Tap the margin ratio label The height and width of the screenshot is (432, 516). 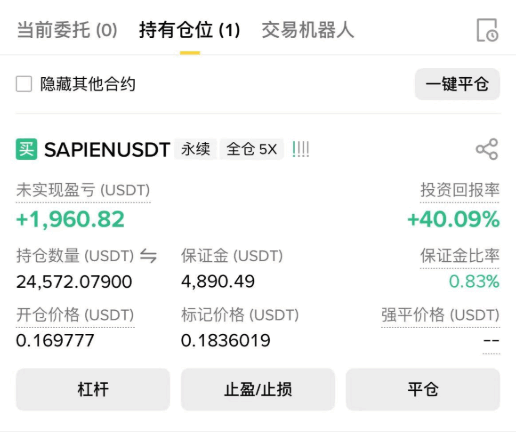pyautogui.click(x=460, y=256)
